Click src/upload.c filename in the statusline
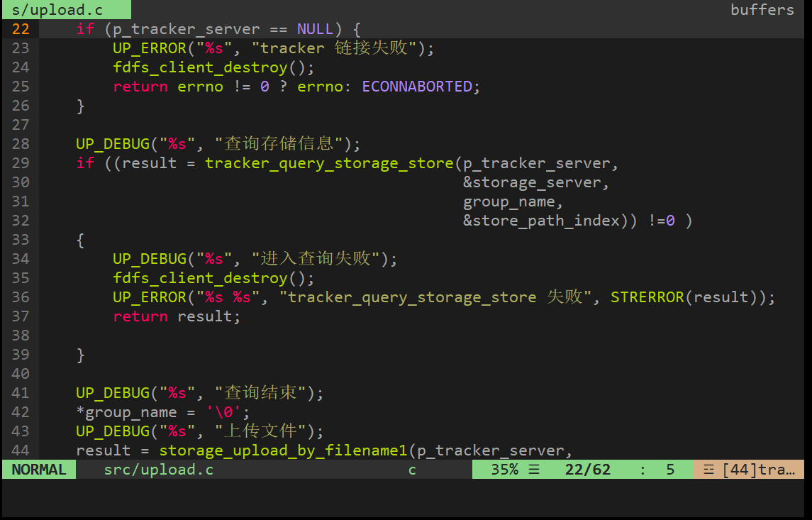 (158, 469)
